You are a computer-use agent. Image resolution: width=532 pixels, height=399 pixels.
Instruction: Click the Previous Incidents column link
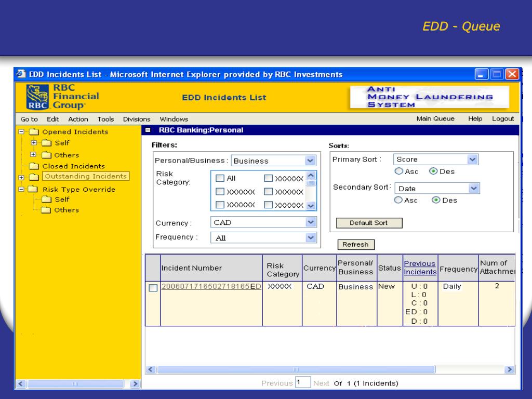[420, 268]
